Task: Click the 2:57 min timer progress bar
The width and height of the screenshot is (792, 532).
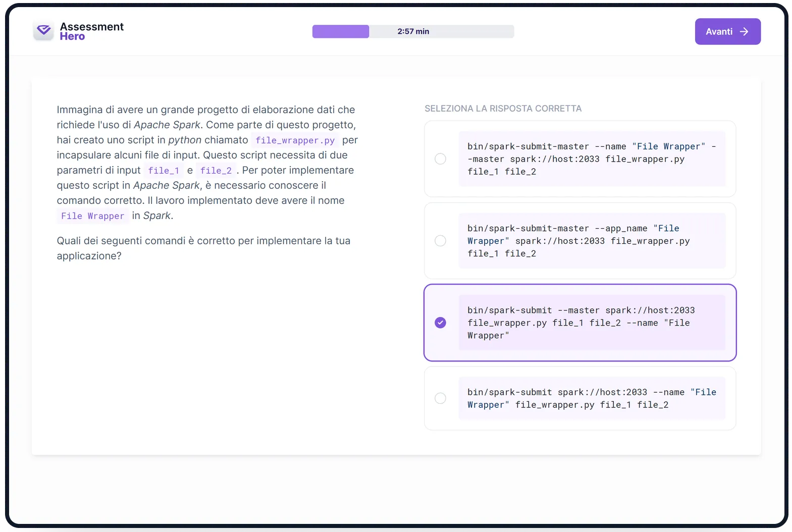Action: (x=413, y=31)
